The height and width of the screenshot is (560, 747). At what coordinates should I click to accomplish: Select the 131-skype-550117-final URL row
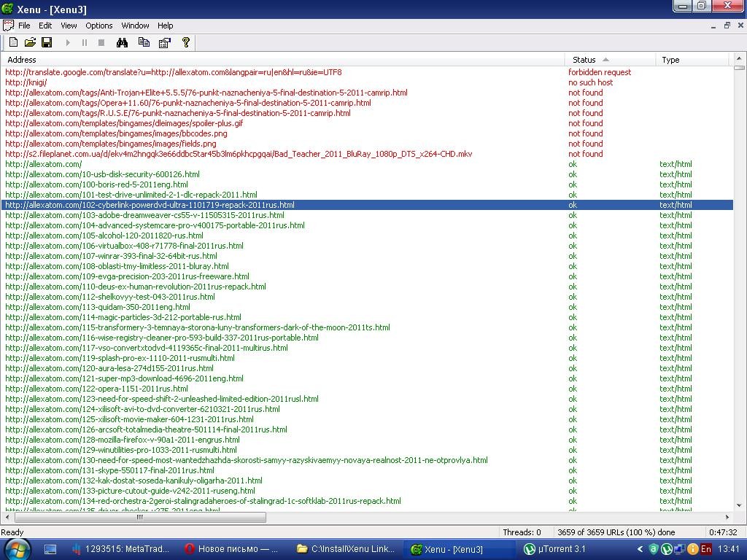[367, 470]
